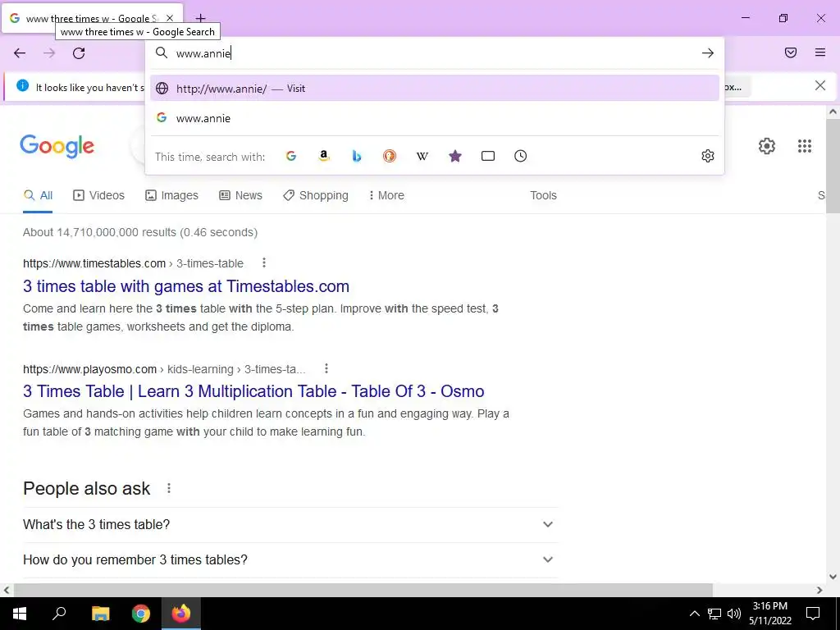Search this time with DuckDuckGo
Image resolution: width=840 pixels, height=630 pixels.
click(x=390, y=156)
